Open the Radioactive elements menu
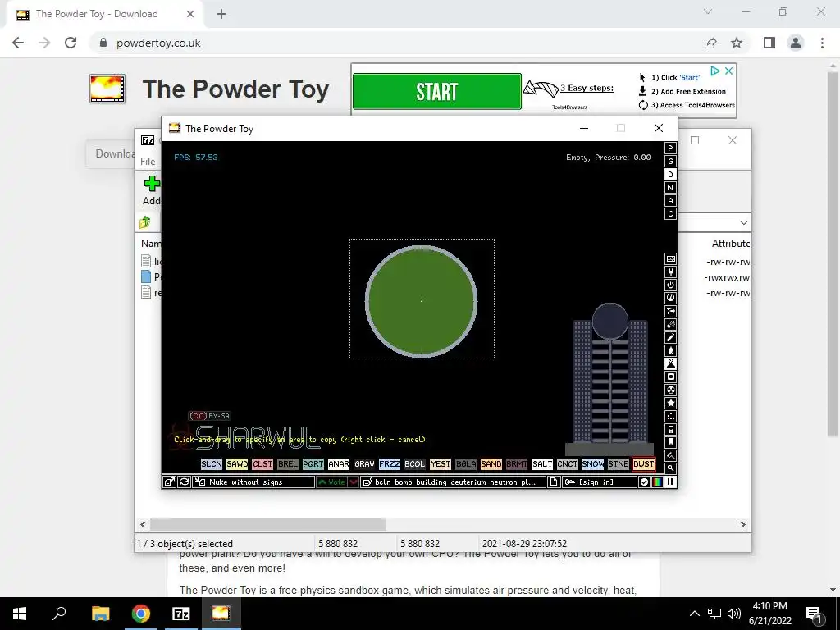The height and width of the screenshot is (630, 840). (x=670, y=390)
